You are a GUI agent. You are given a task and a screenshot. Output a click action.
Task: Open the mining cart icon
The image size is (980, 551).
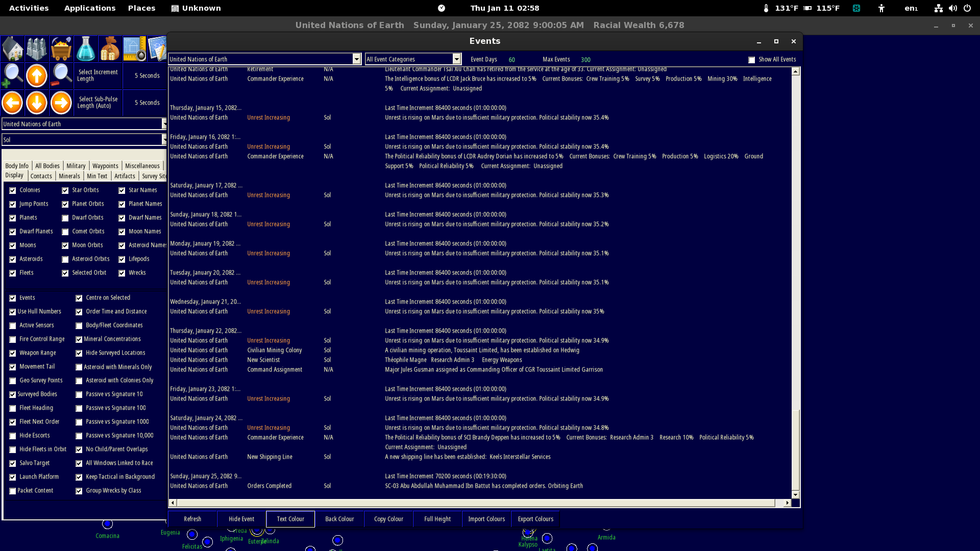point(61,49)
